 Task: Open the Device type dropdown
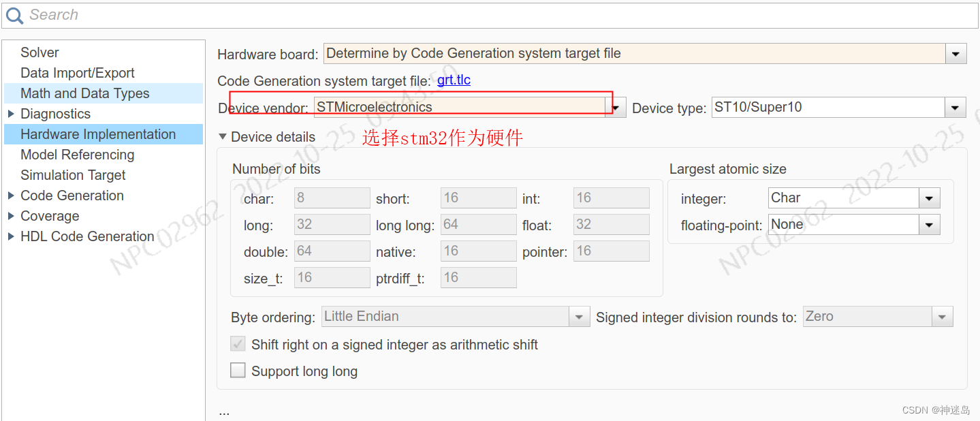[x=956, y=108]
